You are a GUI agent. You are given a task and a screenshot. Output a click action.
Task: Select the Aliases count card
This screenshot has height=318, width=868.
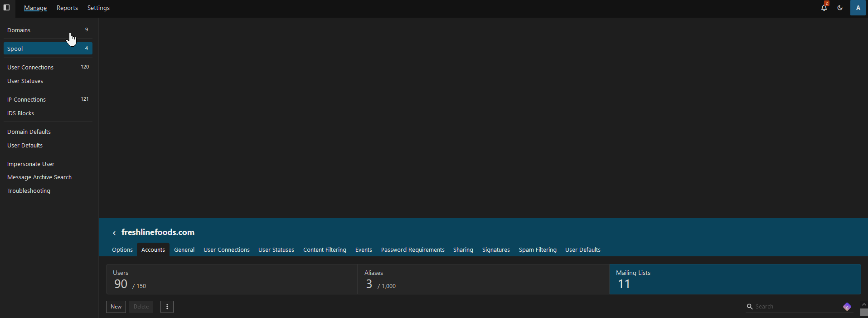pos(483,279)
